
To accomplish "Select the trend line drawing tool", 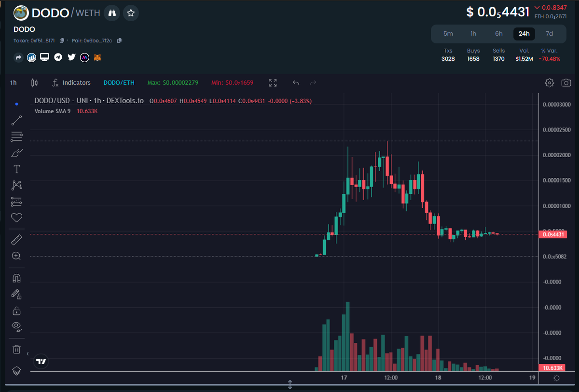I will (16, 121).
